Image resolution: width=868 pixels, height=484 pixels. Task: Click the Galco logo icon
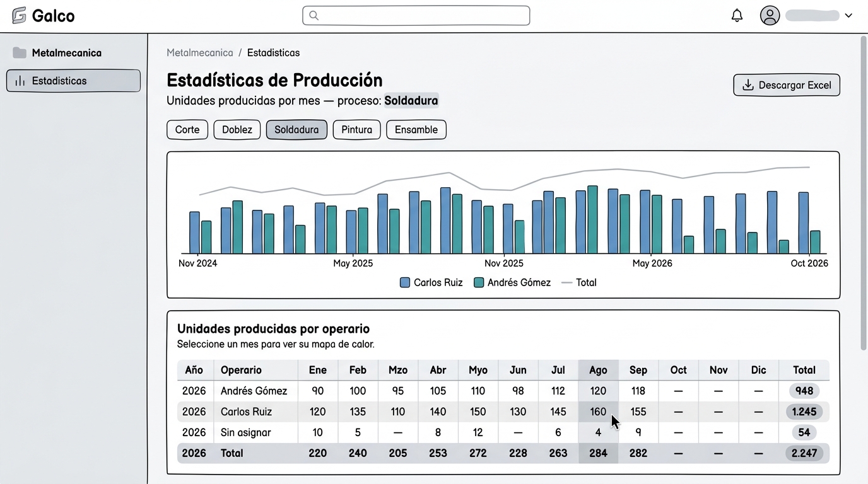coord(20,15)
